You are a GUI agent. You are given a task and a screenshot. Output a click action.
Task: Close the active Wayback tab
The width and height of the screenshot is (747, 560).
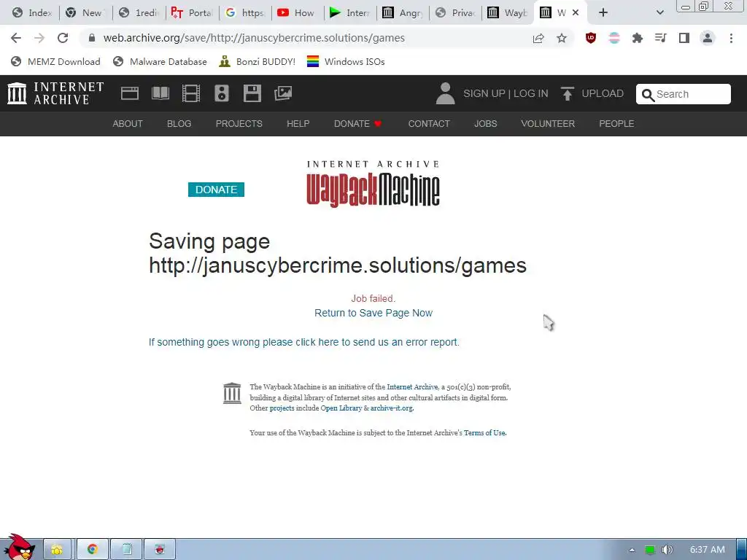pyautogui.click(x=576, y=13)
